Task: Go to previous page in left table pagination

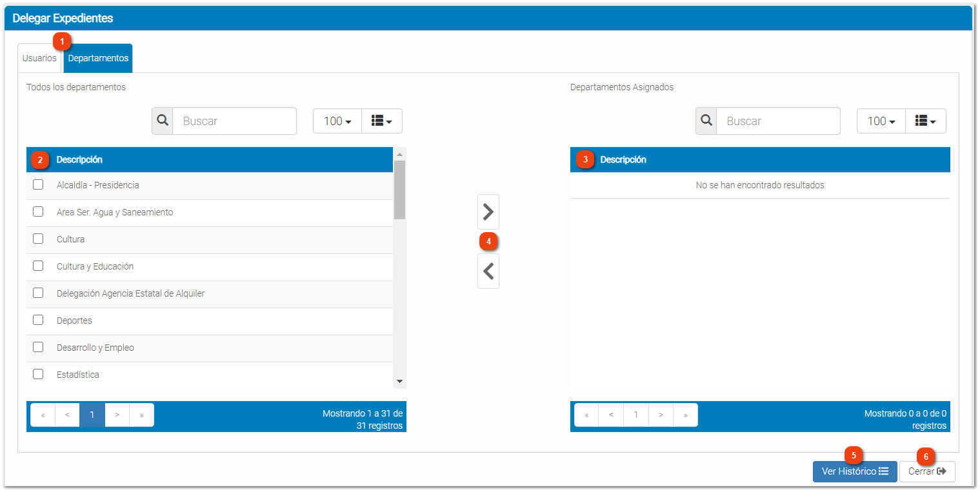Action: [68, 415]
